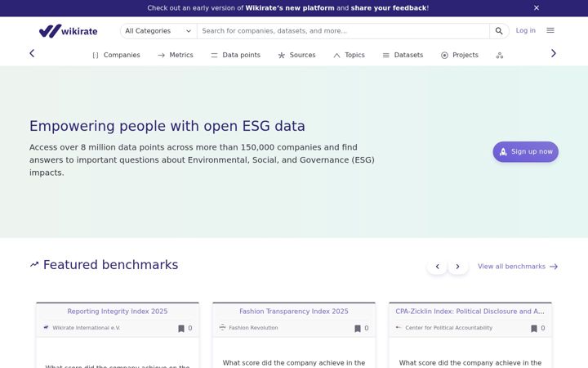Bookmark the Fashion Transparency Index 2025 card
This screenshot has height=368, width=588.
[x=358, y=329]
